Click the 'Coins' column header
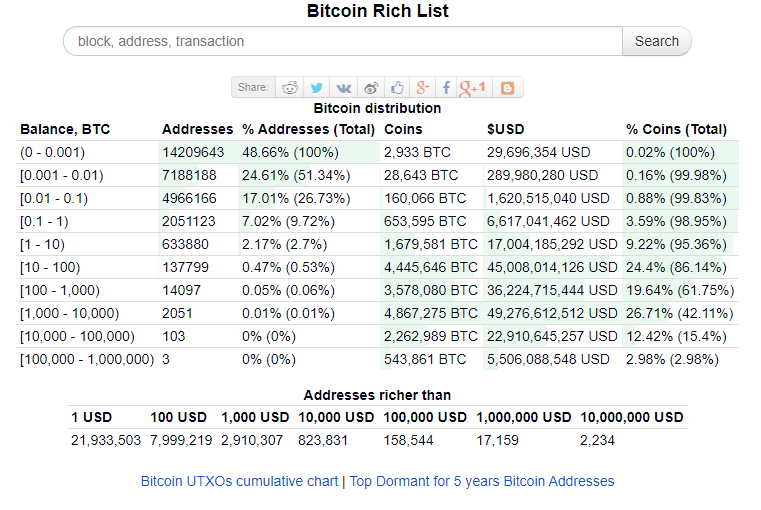Screen dimensions: 761x510 pyautogui.click(x=403, y=129)
